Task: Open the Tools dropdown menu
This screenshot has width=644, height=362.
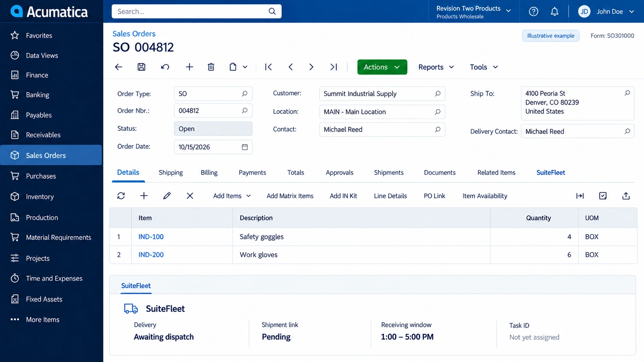Action: (484, 67)
